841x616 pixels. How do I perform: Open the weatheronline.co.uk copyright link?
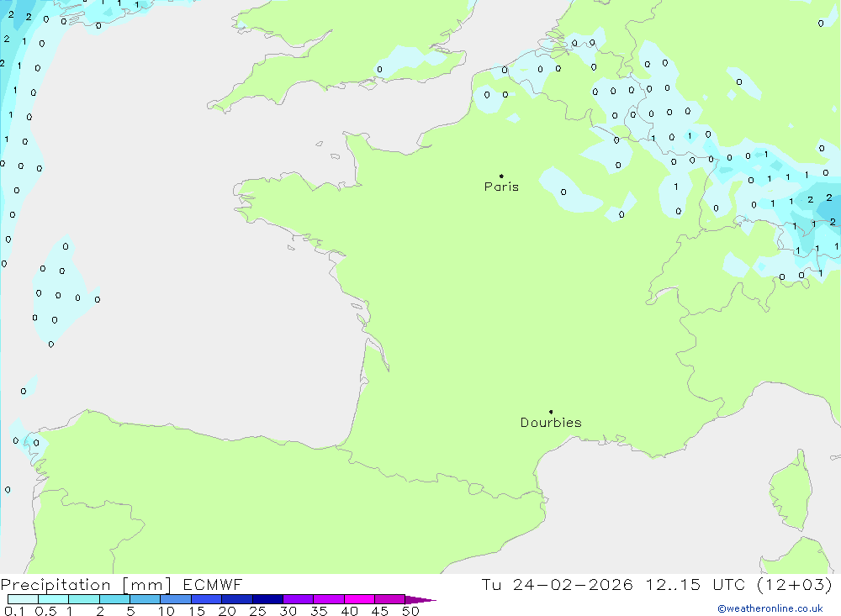click(x=770, y=608)
